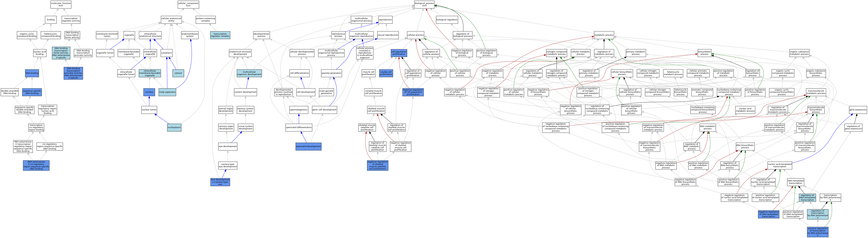Click the biological_process Six5 root node

(x=424, y=4)
